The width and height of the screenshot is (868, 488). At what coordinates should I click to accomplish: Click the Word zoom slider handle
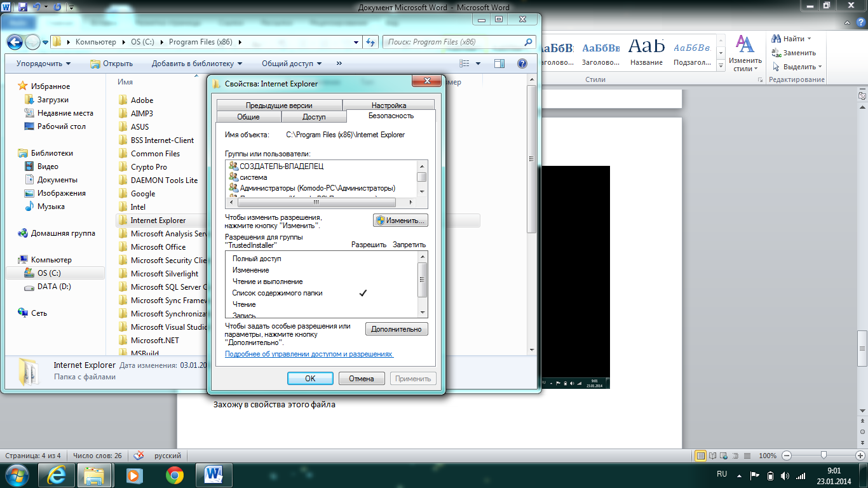coord(824,456)
